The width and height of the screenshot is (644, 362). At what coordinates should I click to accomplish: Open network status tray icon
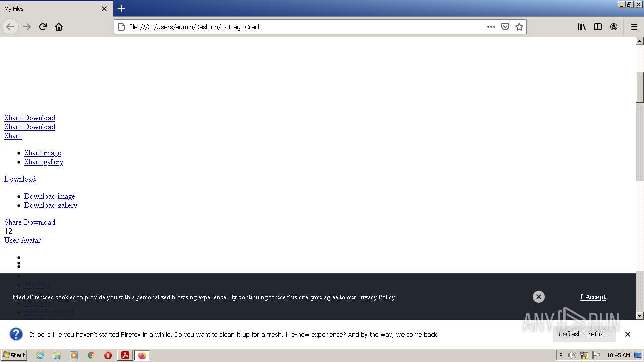tap(584, 355)
